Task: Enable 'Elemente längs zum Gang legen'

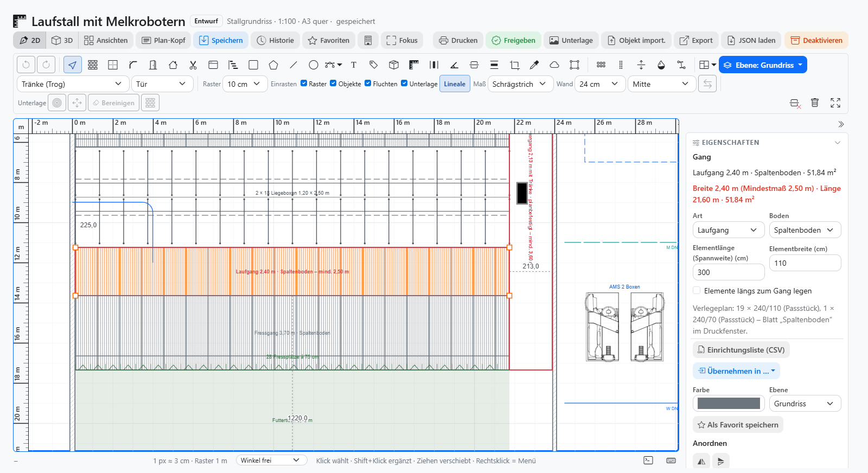Action: pyautogui.click(x=697, y=291)
